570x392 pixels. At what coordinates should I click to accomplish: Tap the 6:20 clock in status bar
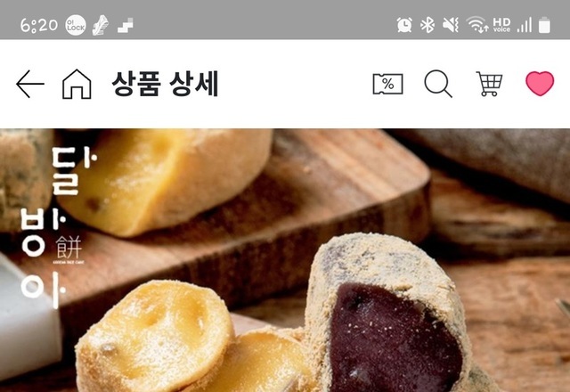(x=39, y=26)
